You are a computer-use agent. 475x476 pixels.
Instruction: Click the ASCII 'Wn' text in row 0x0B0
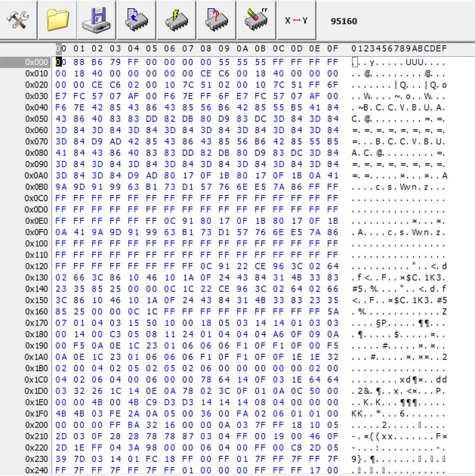[x=408, y=187]
